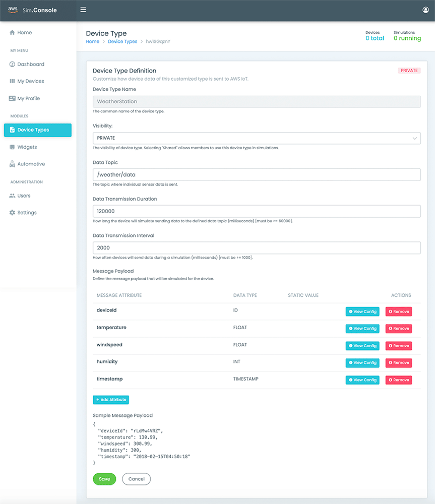
Task: Select Device Types in sidebar menu
Action: (38, 130)
